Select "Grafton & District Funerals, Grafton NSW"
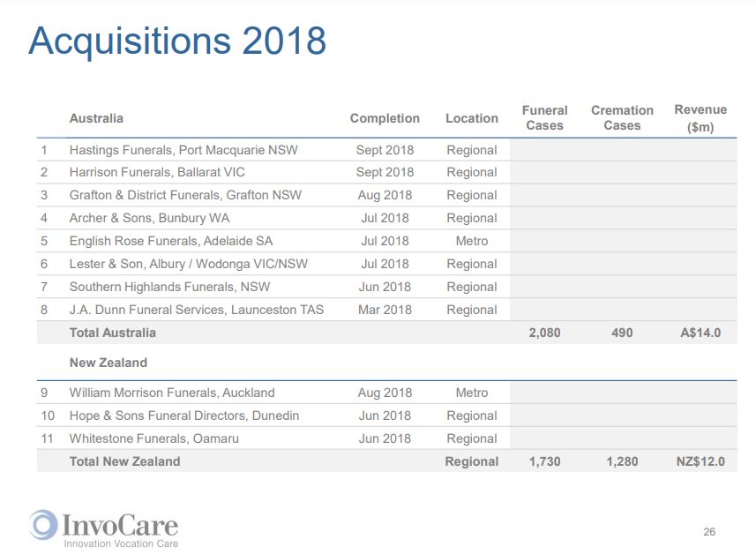Image resolution: width=756 pixels, height=554 pixels. pyautogui.click(x=185, y=195)
